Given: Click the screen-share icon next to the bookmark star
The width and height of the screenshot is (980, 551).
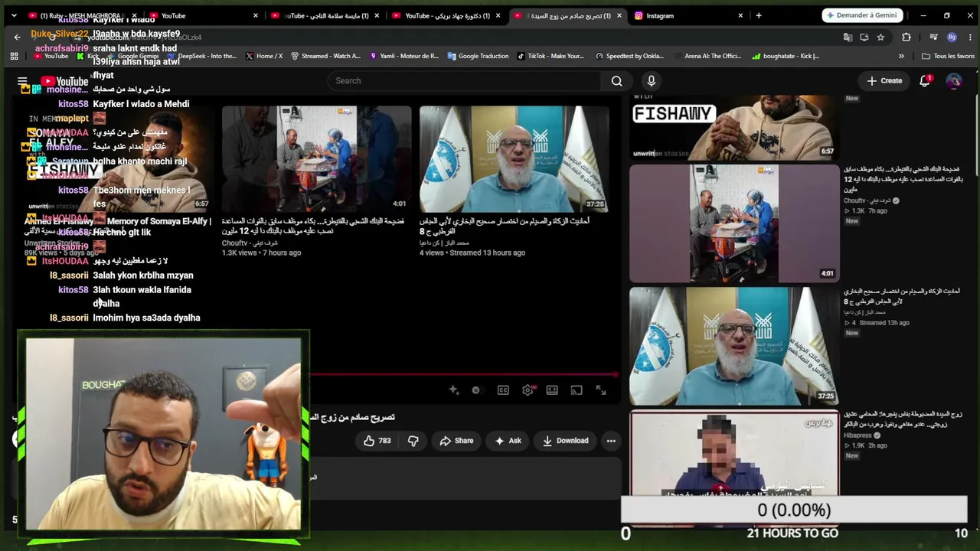Looking at the screenshot, I should click(x=864, y=37).
